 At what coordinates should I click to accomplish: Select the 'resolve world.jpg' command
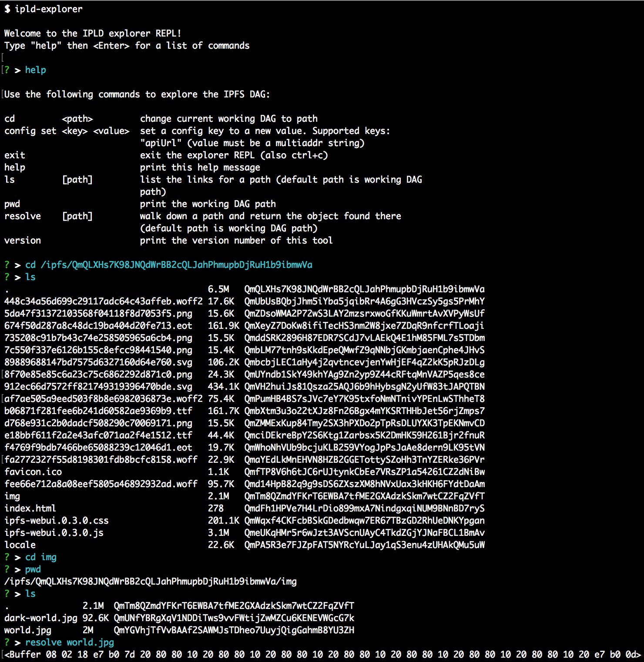[x=70, y=642]
